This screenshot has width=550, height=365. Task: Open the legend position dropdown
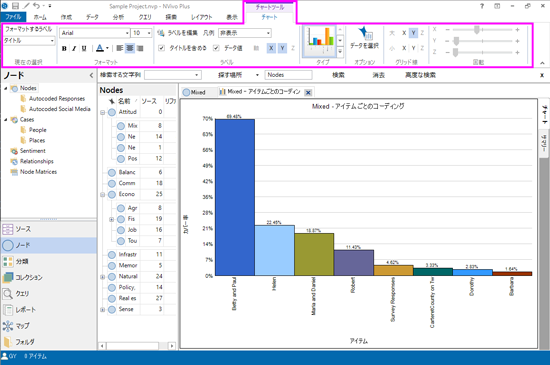(245, 33)
